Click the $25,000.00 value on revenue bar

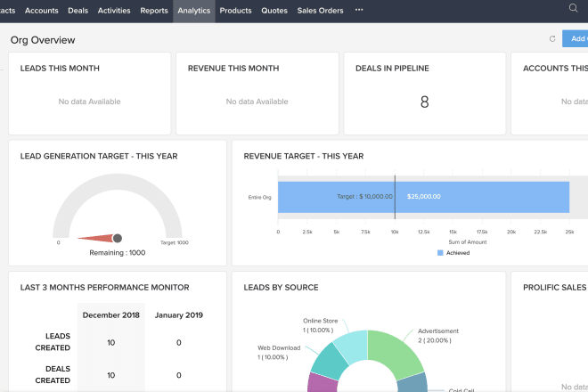click(x=424, y=197)
